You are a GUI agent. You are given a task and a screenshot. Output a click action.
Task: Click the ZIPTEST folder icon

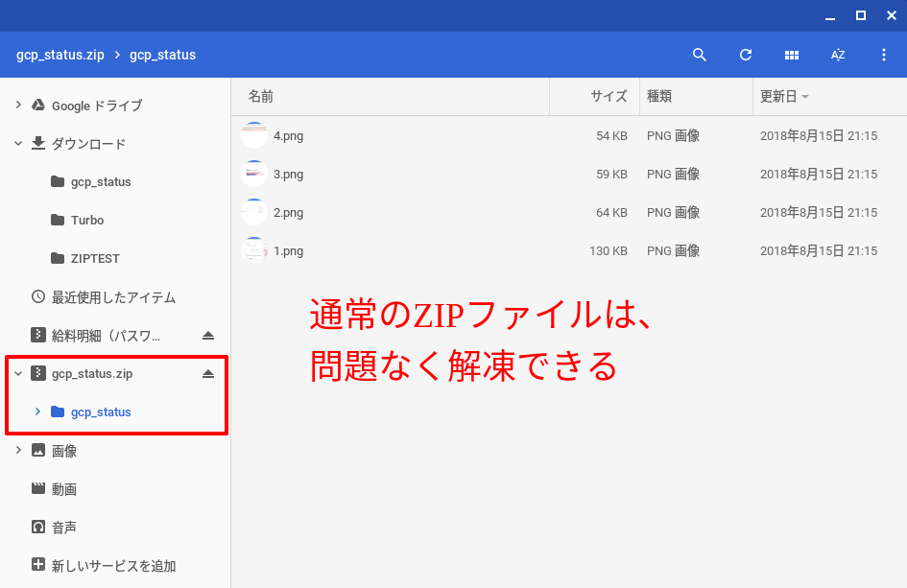[x=58, y=258]
